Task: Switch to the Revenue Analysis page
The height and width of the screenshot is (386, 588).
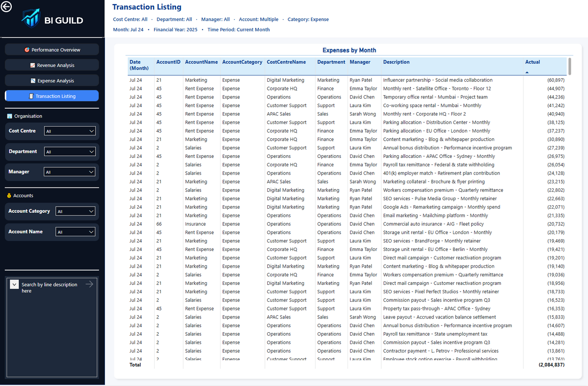Action: coord(52,65)
